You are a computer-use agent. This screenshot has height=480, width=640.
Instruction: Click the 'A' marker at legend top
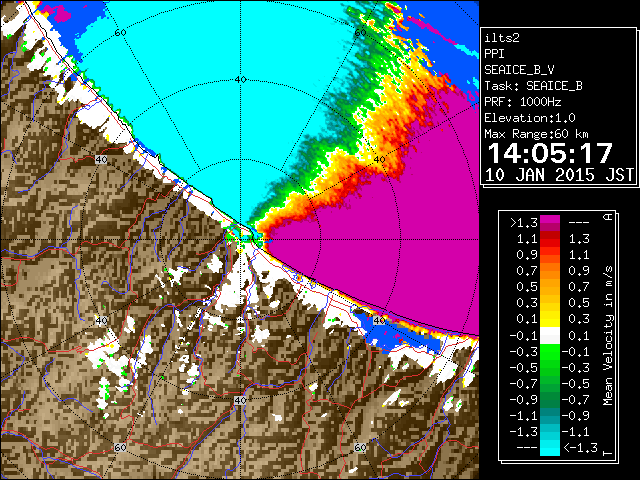(608, 217)
